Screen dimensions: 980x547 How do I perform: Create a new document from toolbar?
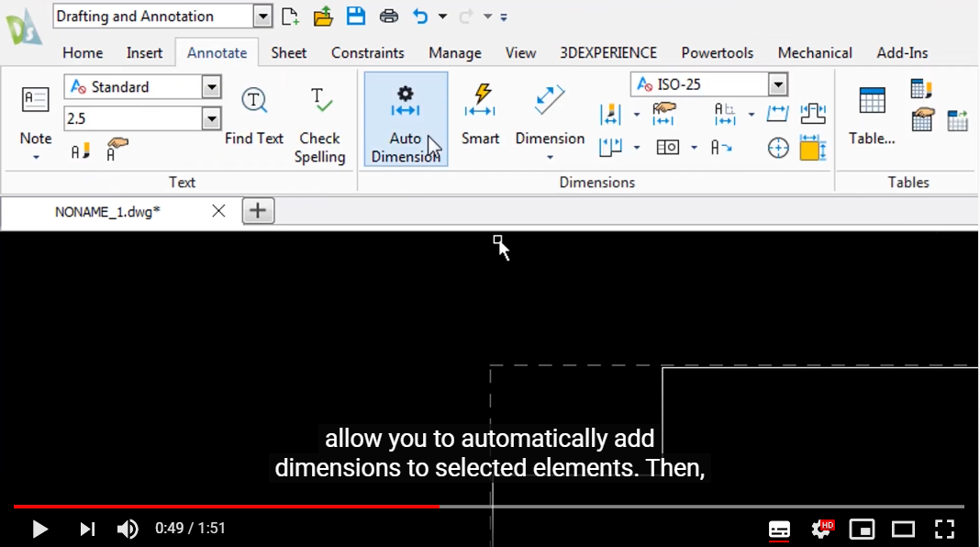[x=290, y=17]
